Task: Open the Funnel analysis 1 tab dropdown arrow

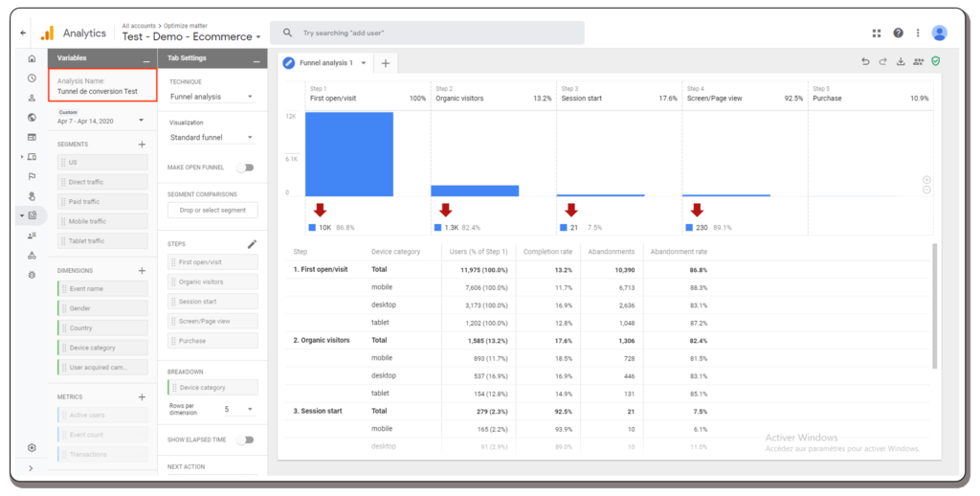Action: click(x=363, y=63)
